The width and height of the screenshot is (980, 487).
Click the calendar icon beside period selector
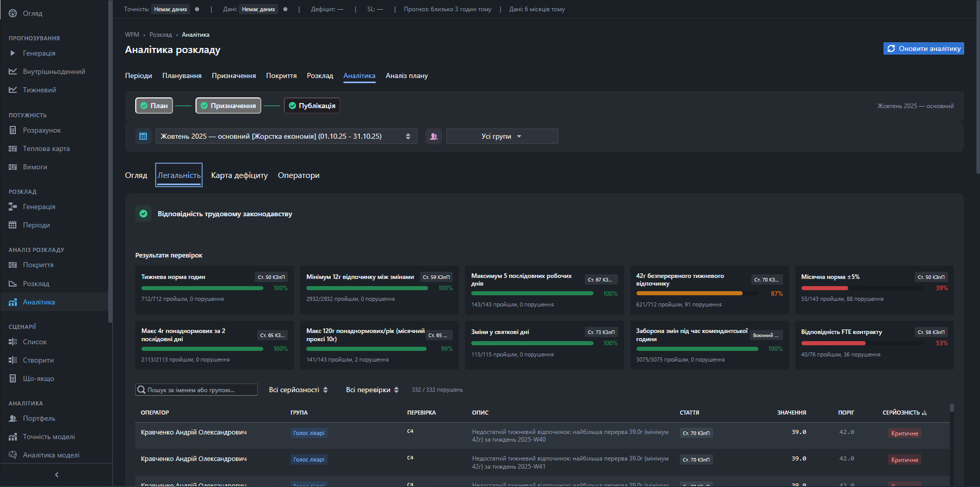(143, 136)
